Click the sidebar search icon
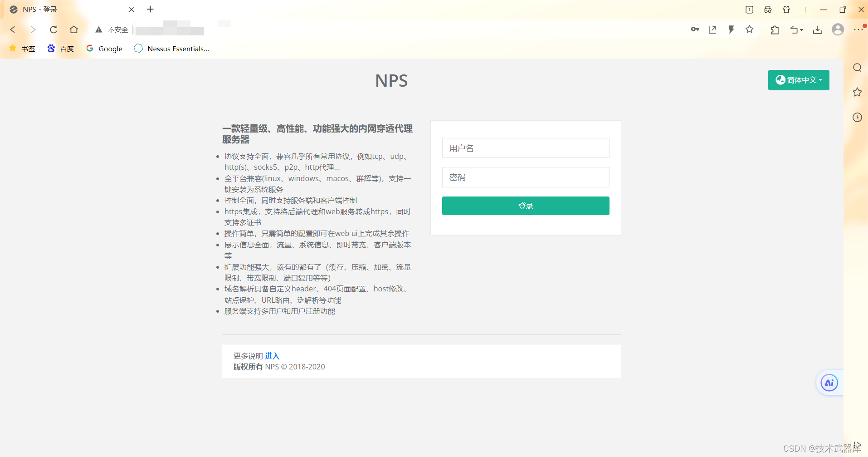This screenshot has height=457, width=868. (x=857, y=68)
